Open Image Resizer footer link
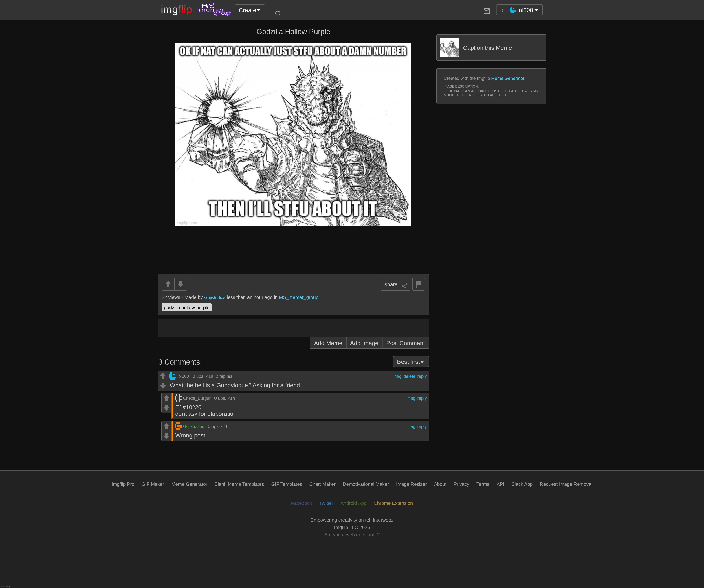Screen dimensions: 704x588 coord(411,484)
